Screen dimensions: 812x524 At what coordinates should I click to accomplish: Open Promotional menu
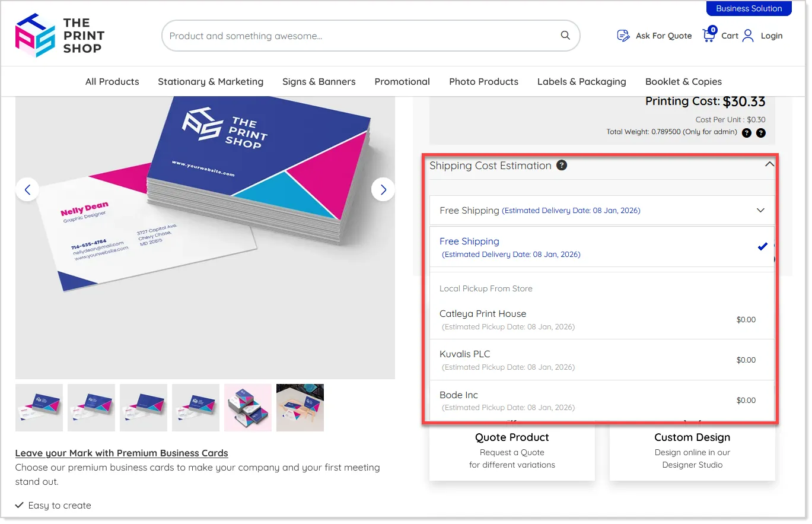(x=402, y=81)
